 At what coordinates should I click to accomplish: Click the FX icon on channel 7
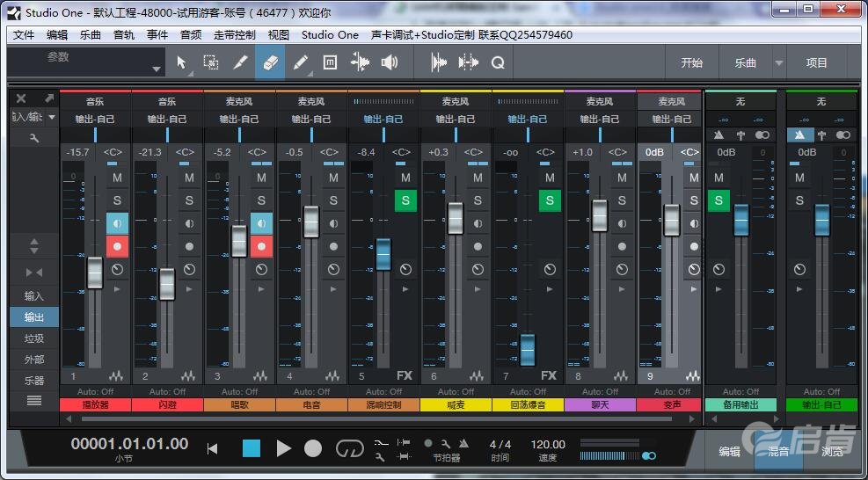[x=549, y=375]
